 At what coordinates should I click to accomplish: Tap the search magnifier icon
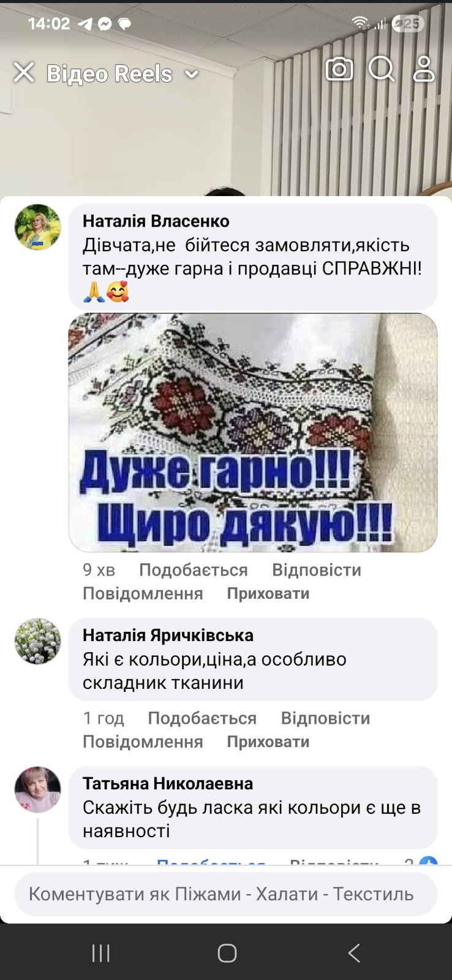(x=381, y=69)
